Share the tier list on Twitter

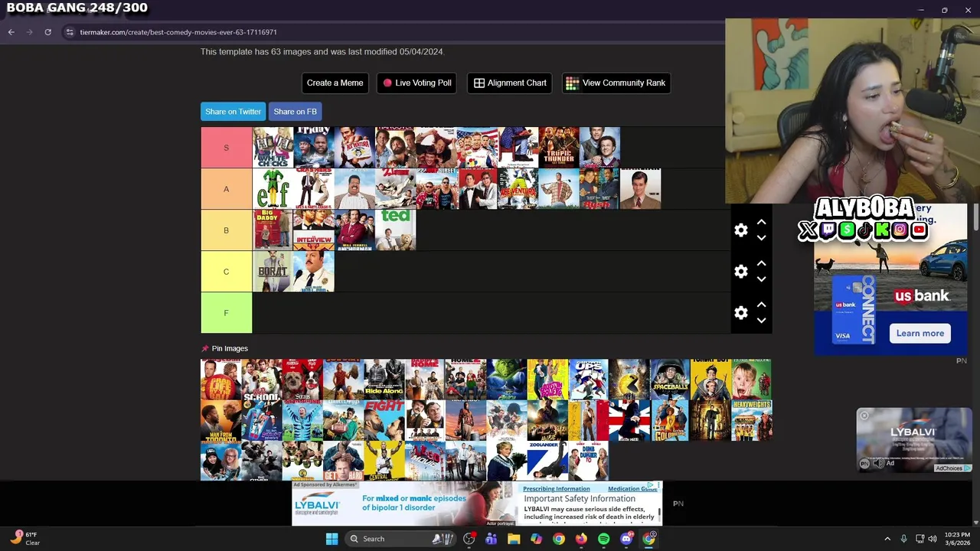(x=233, y=112)
